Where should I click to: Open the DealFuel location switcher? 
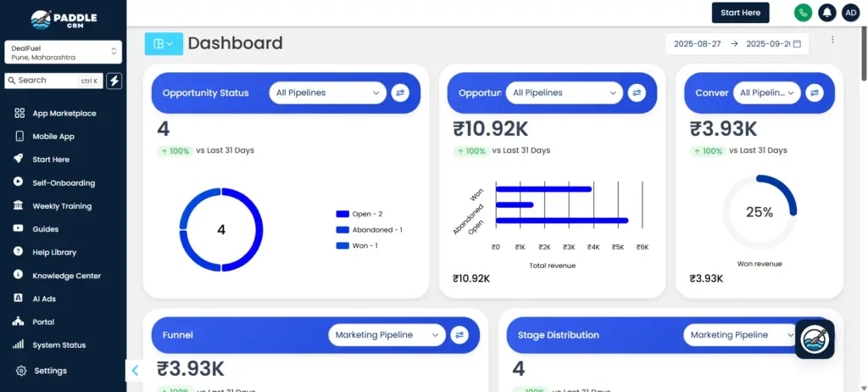63,52
